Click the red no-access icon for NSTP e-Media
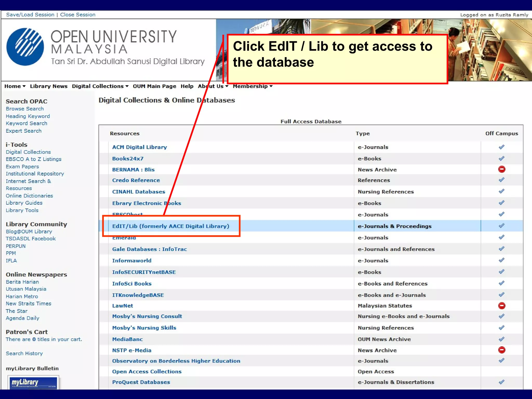Image resolution: width=532 pixels, height=399 pixels. 502,350
